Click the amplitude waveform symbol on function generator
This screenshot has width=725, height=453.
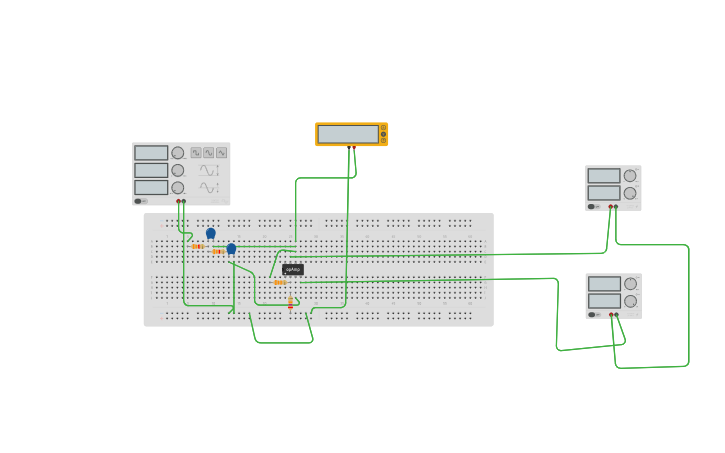209,171
